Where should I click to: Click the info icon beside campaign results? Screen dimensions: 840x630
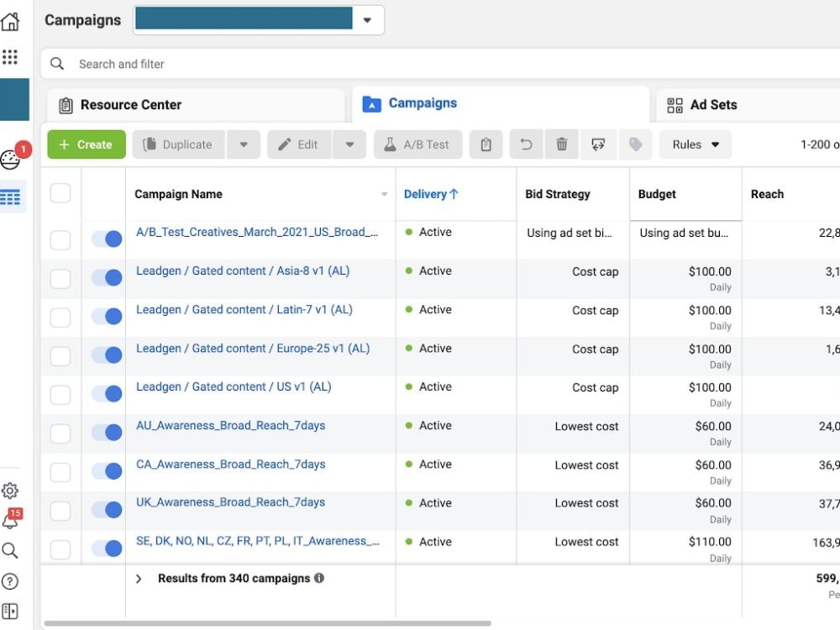coord(319,578)
